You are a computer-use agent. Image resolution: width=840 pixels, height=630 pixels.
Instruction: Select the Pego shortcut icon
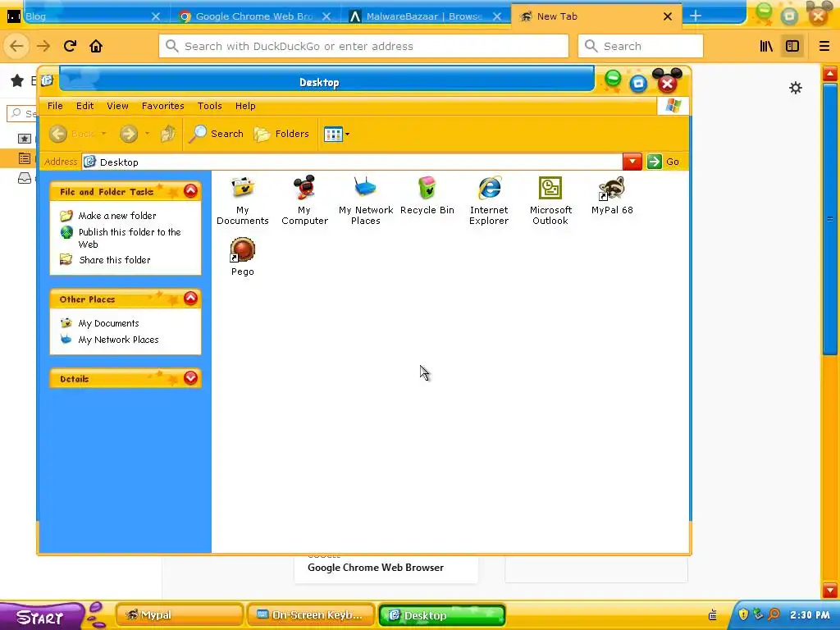(242, 257)
